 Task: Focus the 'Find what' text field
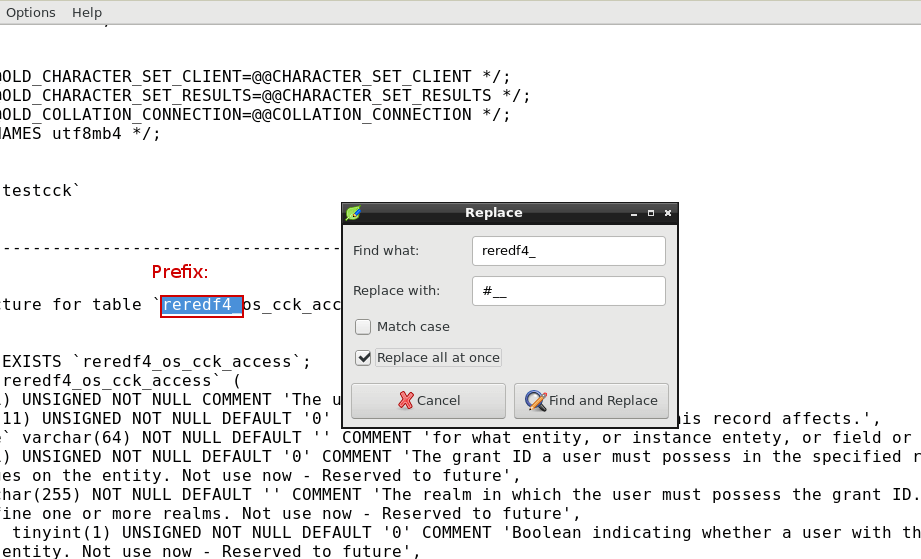click(x=568, y=251)
